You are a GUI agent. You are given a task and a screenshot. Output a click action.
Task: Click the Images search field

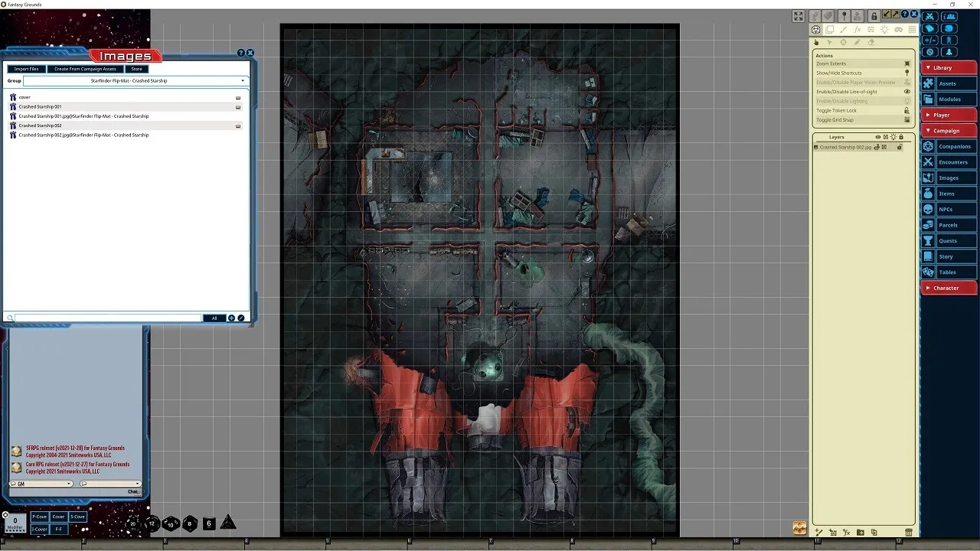108,318
